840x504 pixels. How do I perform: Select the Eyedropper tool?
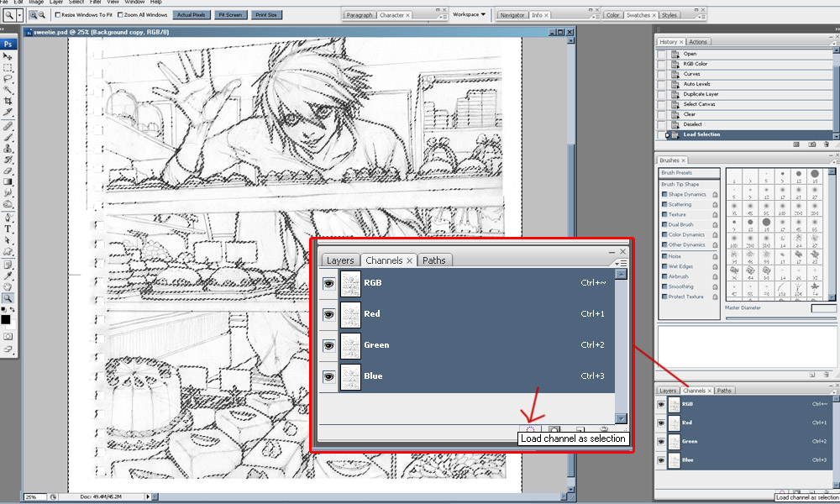pyautogui.click(x=8, y=276)
